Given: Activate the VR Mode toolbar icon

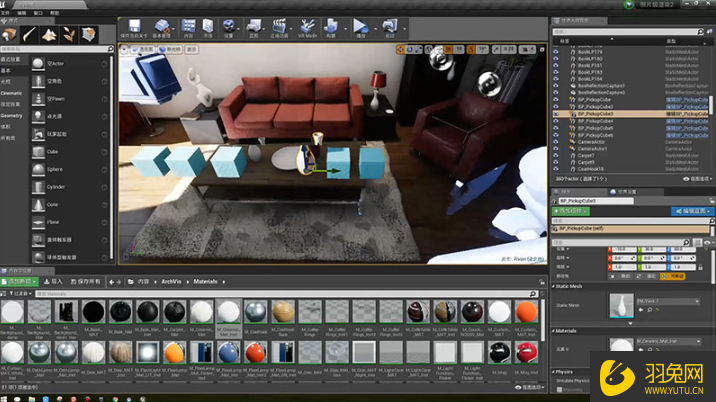Looking at the screenshot, I should click(x=307, y=26).
